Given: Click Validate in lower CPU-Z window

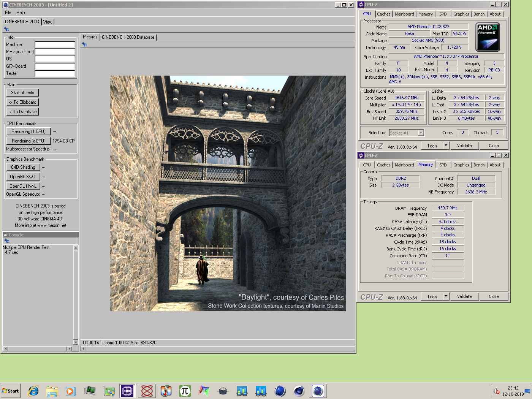Looking at the screenshot, I should [464, 297].
